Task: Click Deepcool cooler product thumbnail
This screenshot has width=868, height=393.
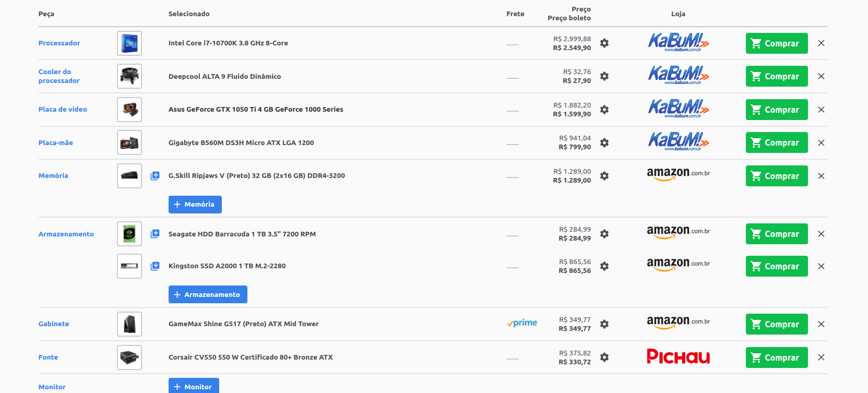Action: pyautogui.click(x=129, y=76)
